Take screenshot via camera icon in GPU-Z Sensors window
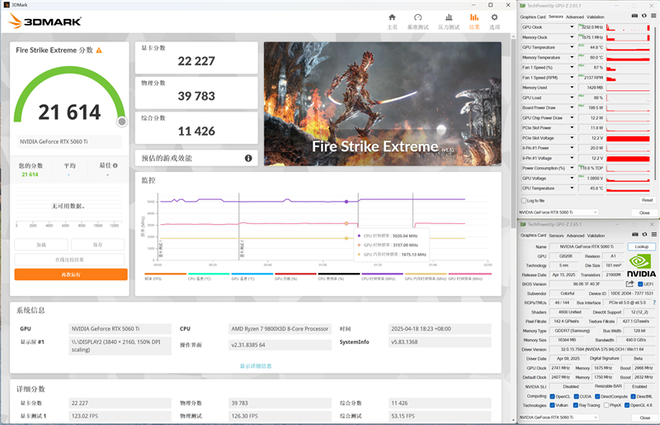Screen dimensions: 660x425 tap(635, 16)
